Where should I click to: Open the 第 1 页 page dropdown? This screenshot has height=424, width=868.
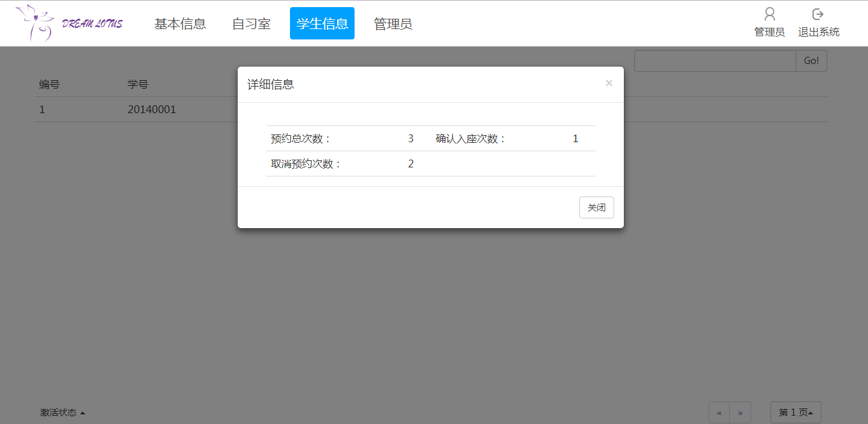pyautogui.click(x=796, y=412)
